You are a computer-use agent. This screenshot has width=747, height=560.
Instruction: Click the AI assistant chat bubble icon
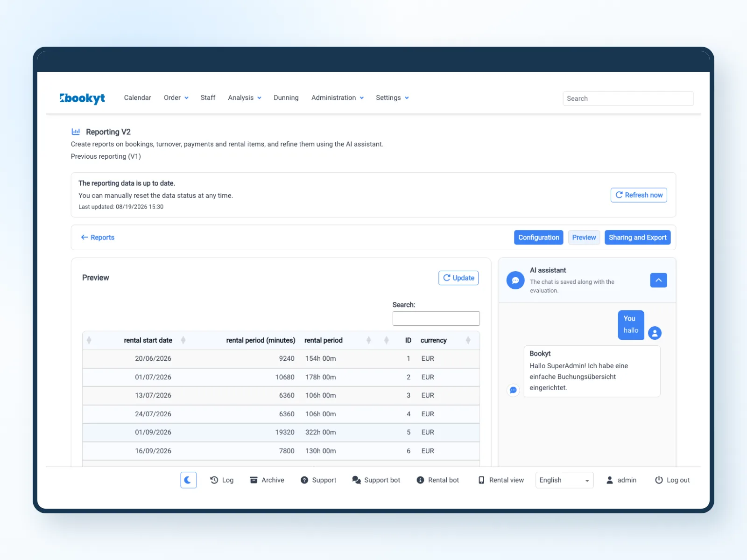515,280
